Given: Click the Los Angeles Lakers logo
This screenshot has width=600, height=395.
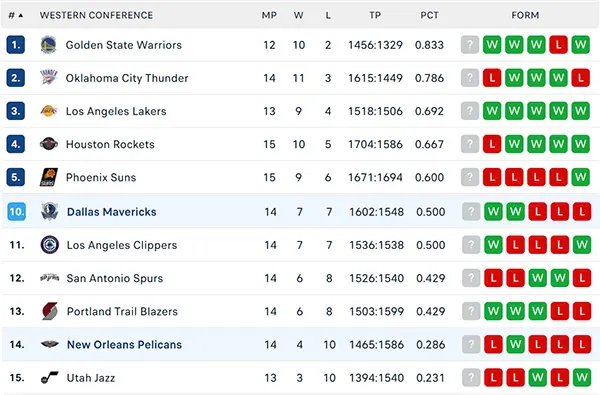Looking at the screenshot, I should pos(49,111).
